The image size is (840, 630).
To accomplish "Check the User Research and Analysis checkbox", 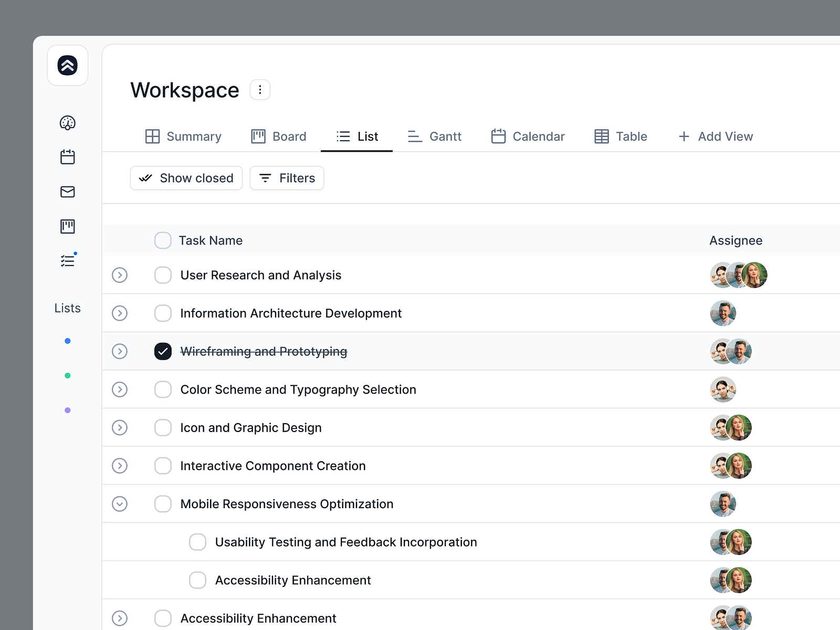I will (163, 275).
